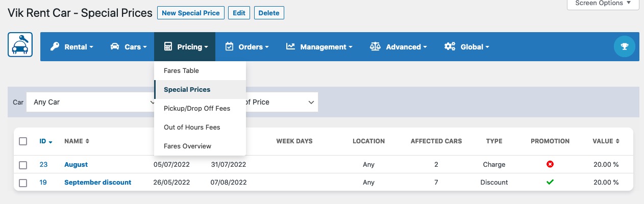Click the trophy icon in the blue bar
Viewport: 644px width, 204px height.
(624, 46)
